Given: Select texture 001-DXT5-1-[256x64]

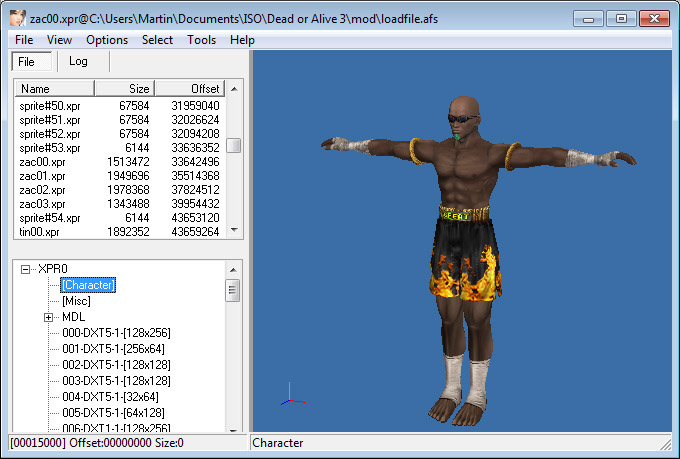Looking at the screenshot, I should click(113, 349).
